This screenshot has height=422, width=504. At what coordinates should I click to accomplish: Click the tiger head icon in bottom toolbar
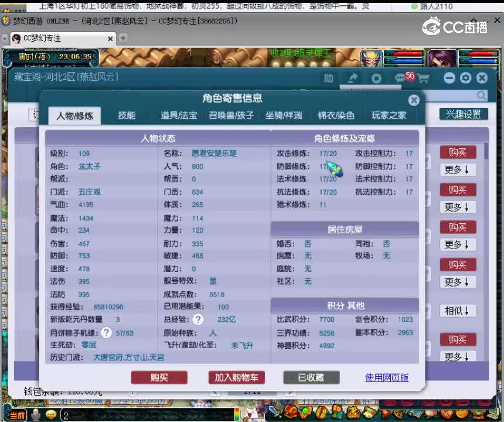click(x=353, y=413)
